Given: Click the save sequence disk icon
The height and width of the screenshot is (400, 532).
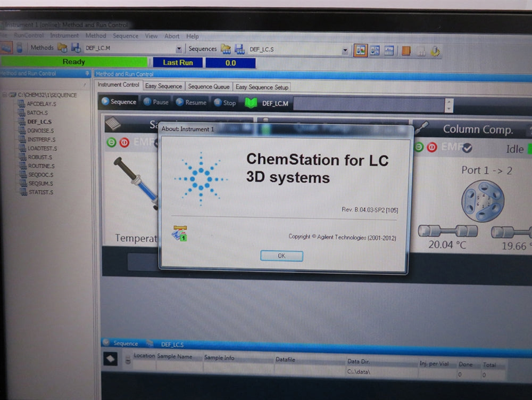Looking at the screenshot, I should point(239,49).
